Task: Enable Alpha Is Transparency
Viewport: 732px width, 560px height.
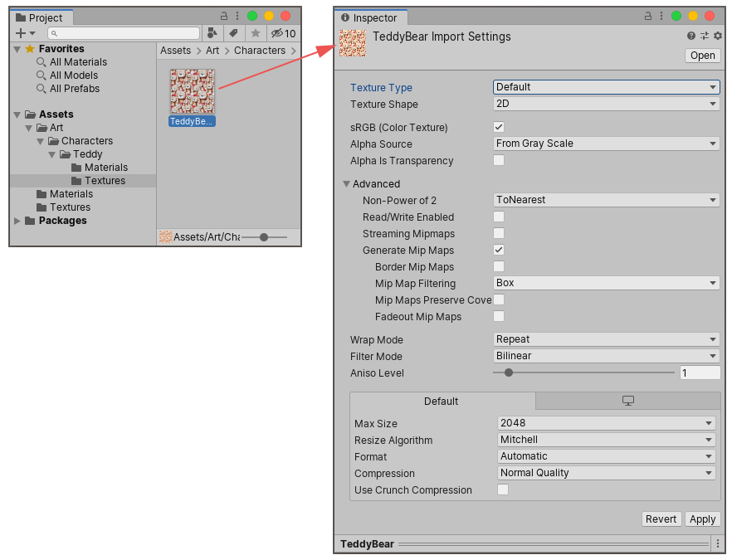Action: tap(499, 160)
